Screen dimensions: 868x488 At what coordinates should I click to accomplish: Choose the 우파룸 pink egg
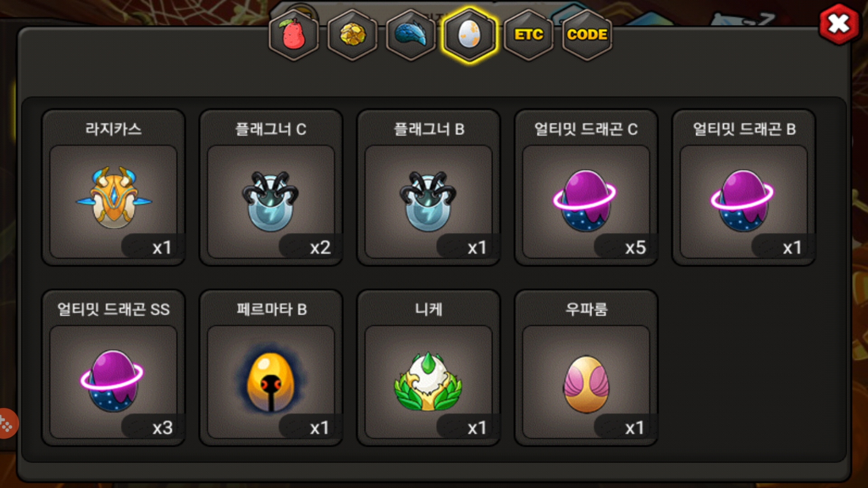586,384
